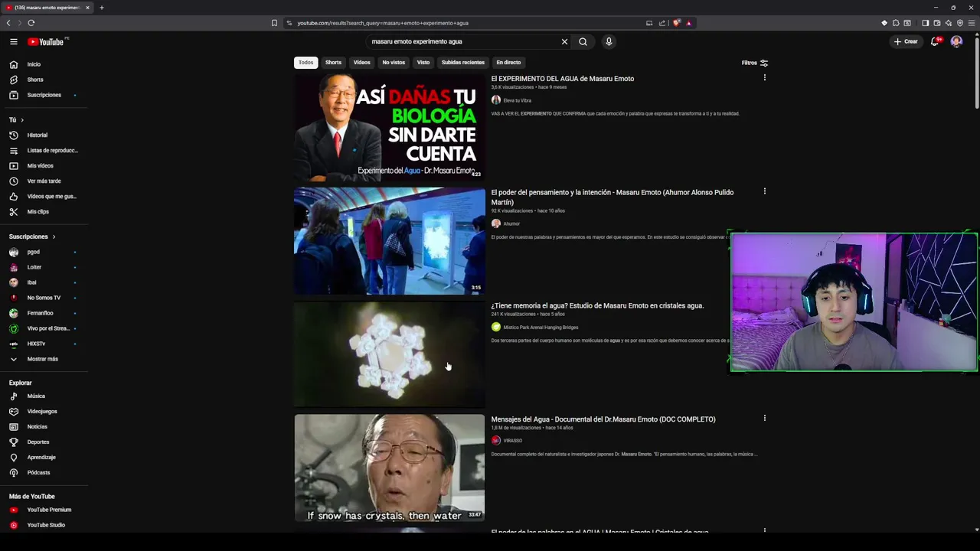Go to the YouTube home logo

coord(47,41)
